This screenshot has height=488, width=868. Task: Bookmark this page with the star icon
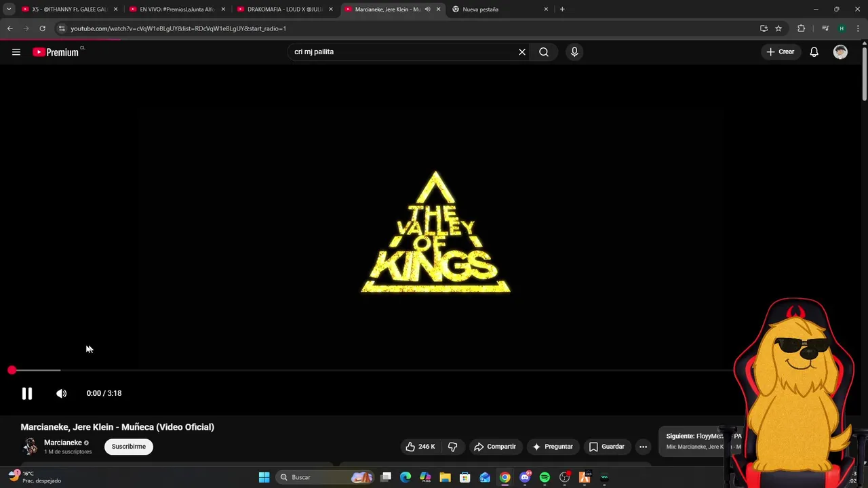click(x=778, y=28)
